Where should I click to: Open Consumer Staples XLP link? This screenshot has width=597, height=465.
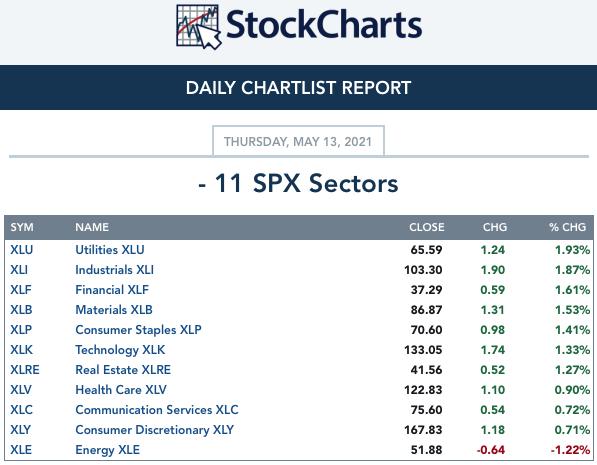click(x=138, y=330)
